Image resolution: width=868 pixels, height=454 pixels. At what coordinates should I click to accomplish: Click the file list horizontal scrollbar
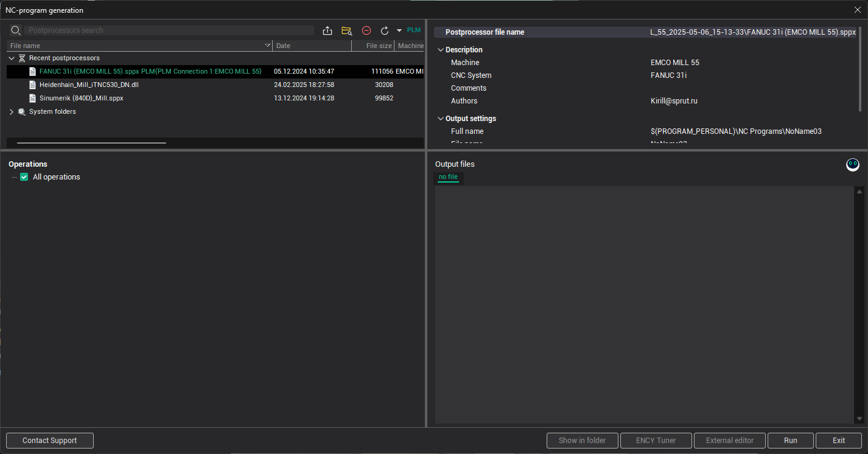(x=91, y=143)
